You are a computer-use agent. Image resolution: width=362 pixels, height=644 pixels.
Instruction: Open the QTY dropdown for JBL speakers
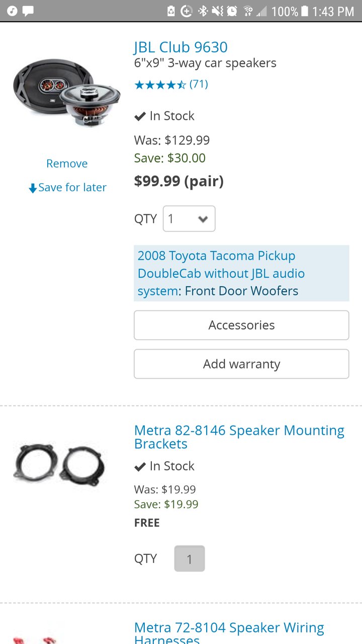click(189, 219)
